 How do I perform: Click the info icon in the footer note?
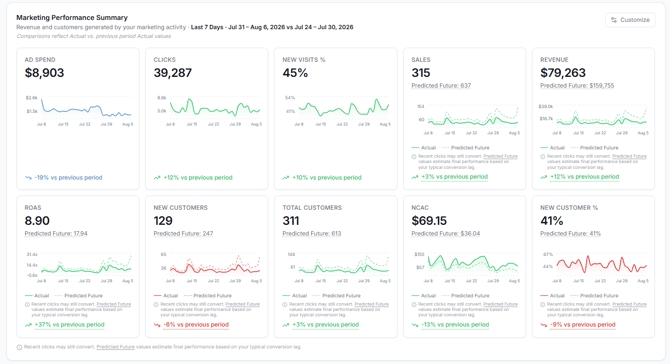click(19, 347)
